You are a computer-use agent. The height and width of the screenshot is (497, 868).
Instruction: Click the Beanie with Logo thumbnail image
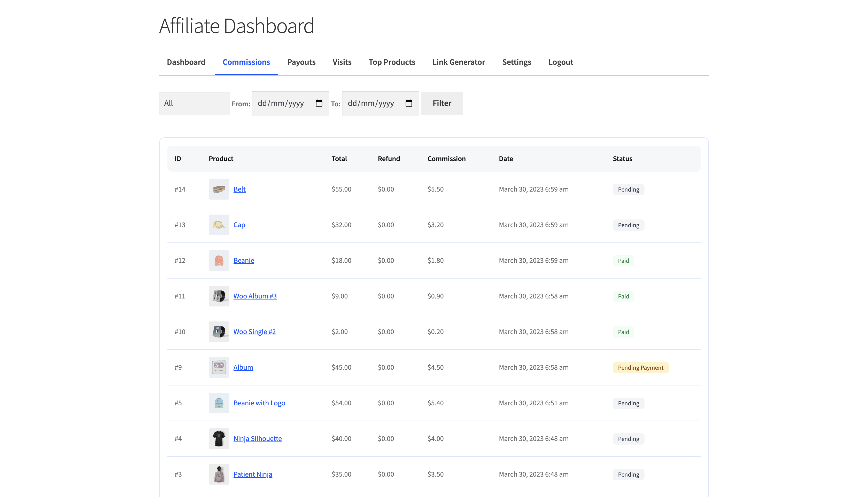[219, 403]
